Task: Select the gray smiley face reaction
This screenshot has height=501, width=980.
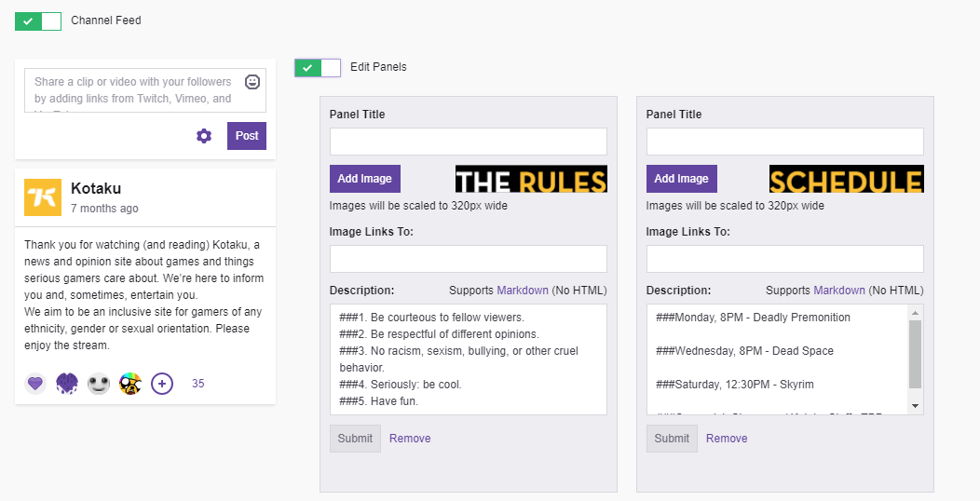Action: click(99, 383)
